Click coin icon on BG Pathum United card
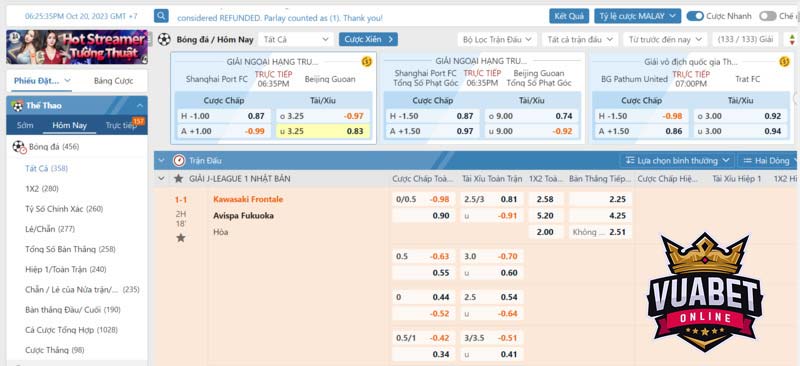The height and width of the screenshot is (366, 800). point(784,62)
